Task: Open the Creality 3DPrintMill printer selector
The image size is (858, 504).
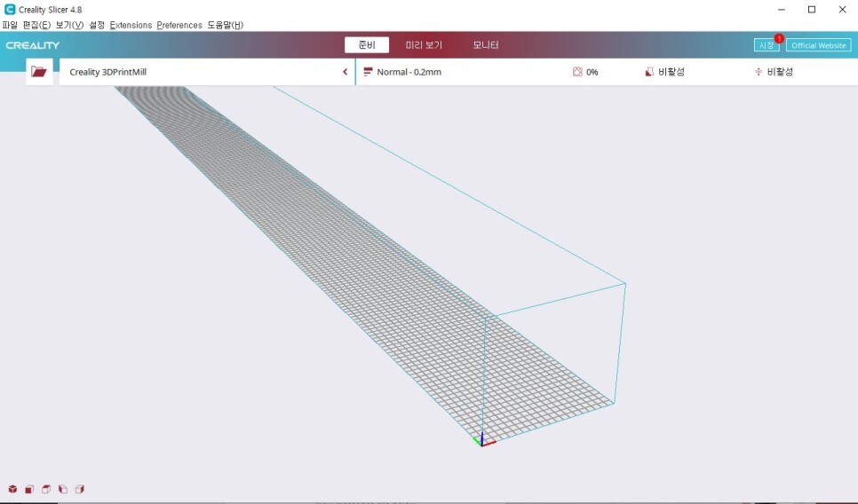Action: 207,72
